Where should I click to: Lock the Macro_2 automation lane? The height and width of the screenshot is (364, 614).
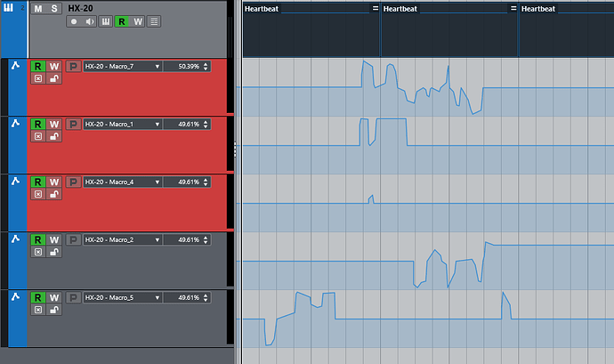coord(54,252)
